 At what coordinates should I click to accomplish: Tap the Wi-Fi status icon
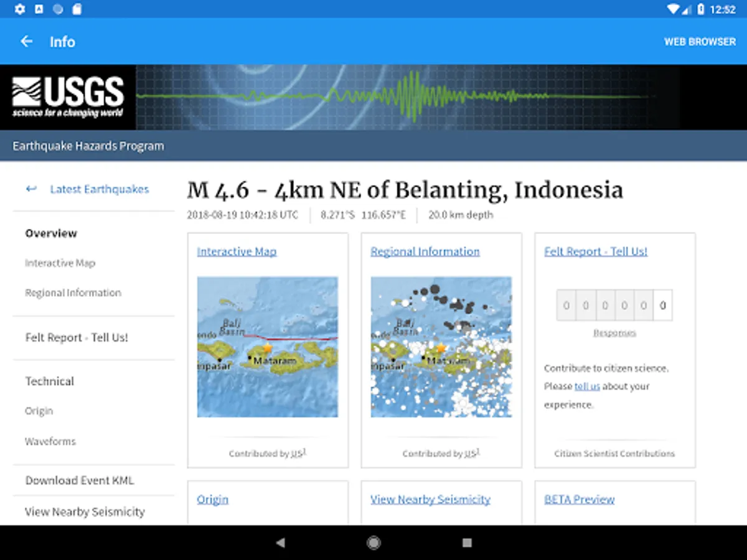pos(672,9)
